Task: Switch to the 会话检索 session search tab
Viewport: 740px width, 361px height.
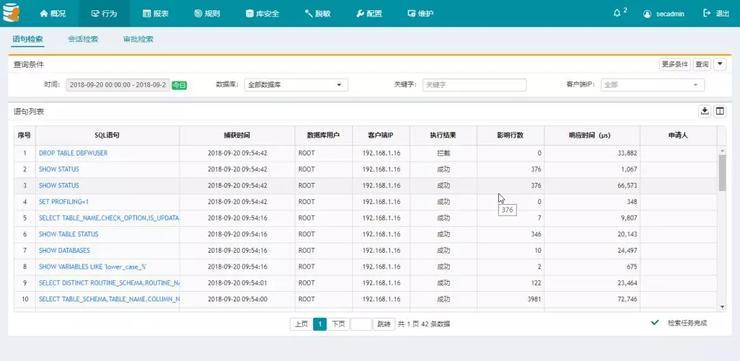Action: tap(83, 39)
